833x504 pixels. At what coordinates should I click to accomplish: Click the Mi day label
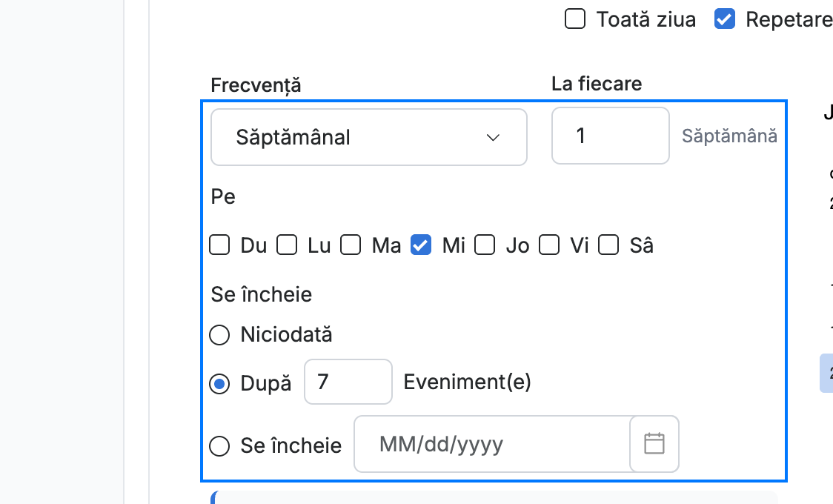point(454,246)
